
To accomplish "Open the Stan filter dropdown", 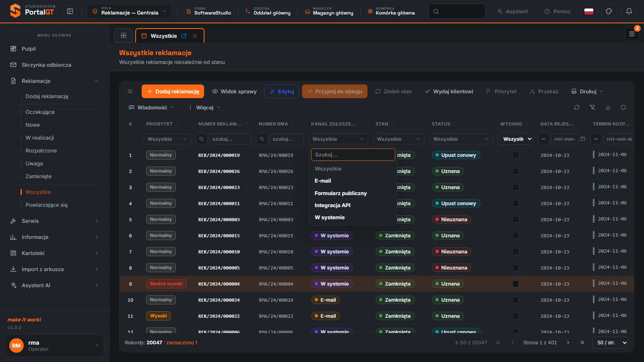I will coord(398,139).
